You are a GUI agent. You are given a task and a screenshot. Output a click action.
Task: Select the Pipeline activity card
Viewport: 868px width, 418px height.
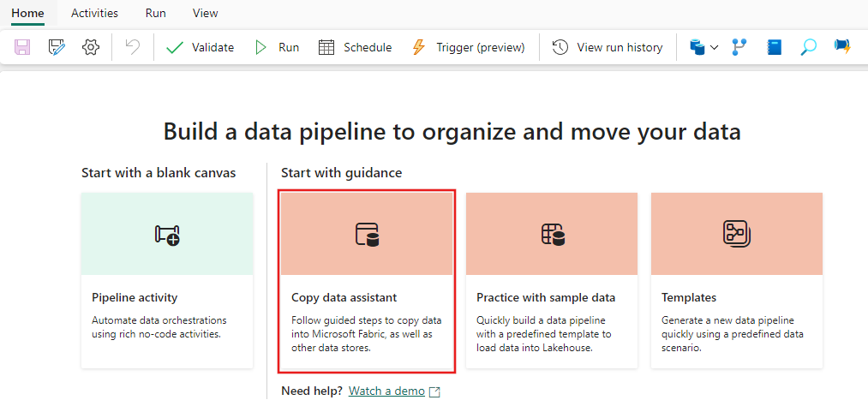[x=167, y=280]
